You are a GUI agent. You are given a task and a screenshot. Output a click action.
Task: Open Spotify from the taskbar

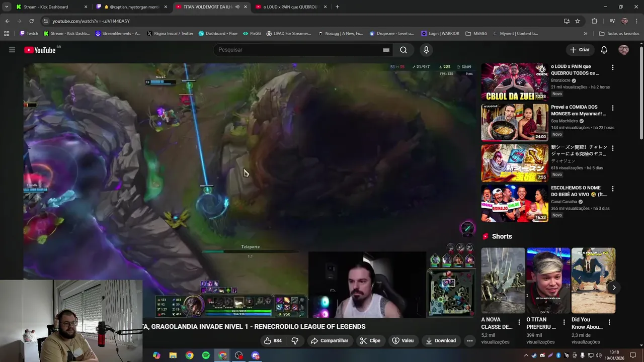(206, 355)
